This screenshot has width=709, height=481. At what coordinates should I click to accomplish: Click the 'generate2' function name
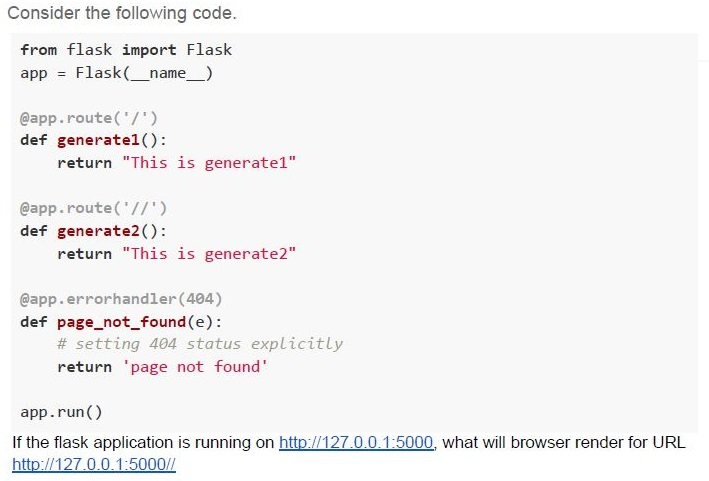click(99, 231)
